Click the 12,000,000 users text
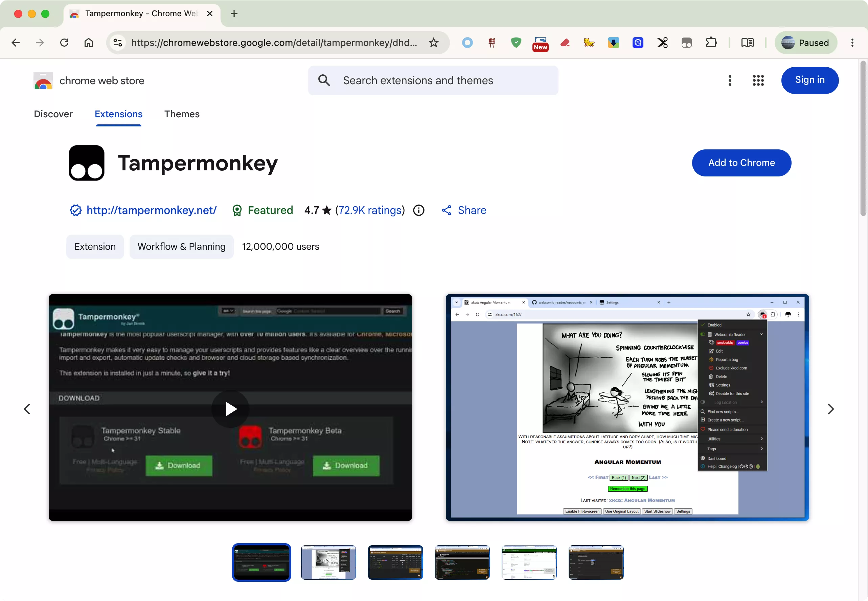This screenshot has width=868, height=601. click(280, 247)
